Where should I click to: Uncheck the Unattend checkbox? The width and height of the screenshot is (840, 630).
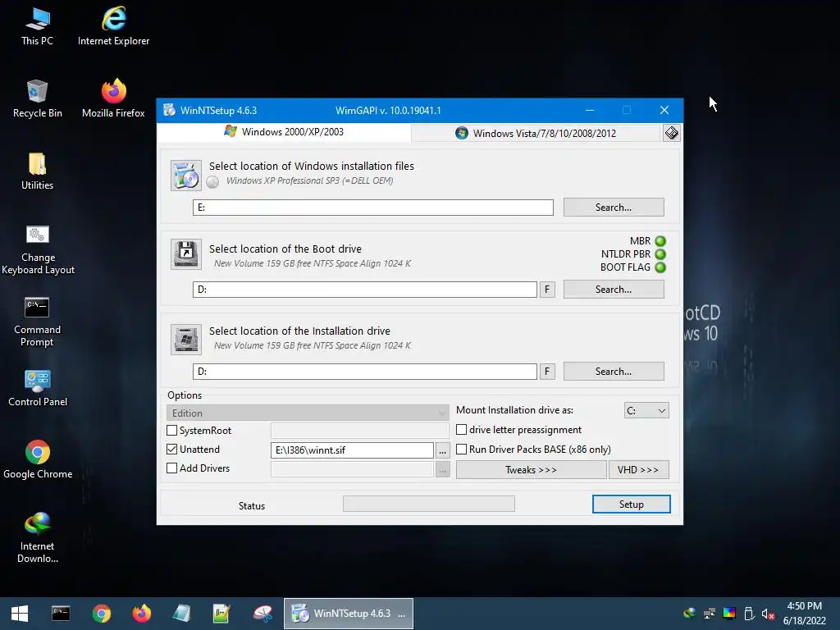pos(172,449)
